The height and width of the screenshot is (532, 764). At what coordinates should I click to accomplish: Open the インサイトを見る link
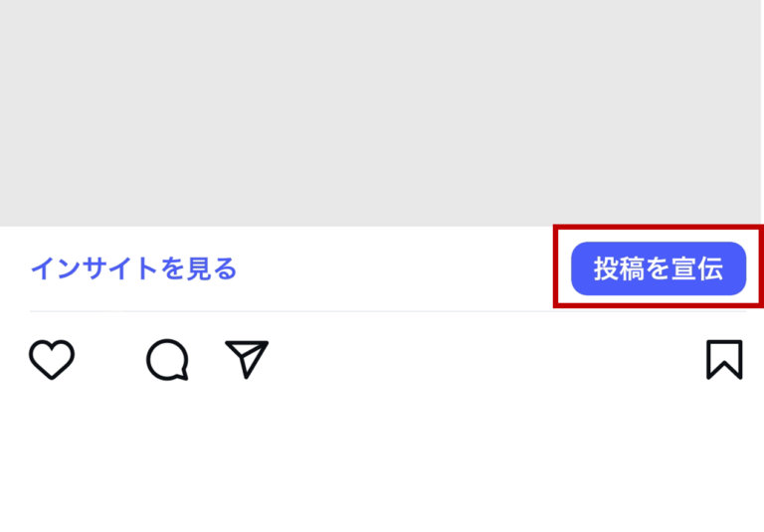click(x=133, y=268)
